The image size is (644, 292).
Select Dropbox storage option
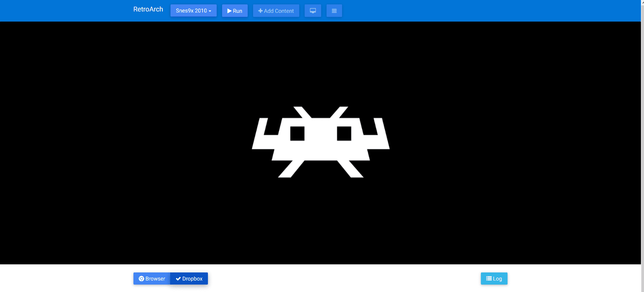pos(189,279)
